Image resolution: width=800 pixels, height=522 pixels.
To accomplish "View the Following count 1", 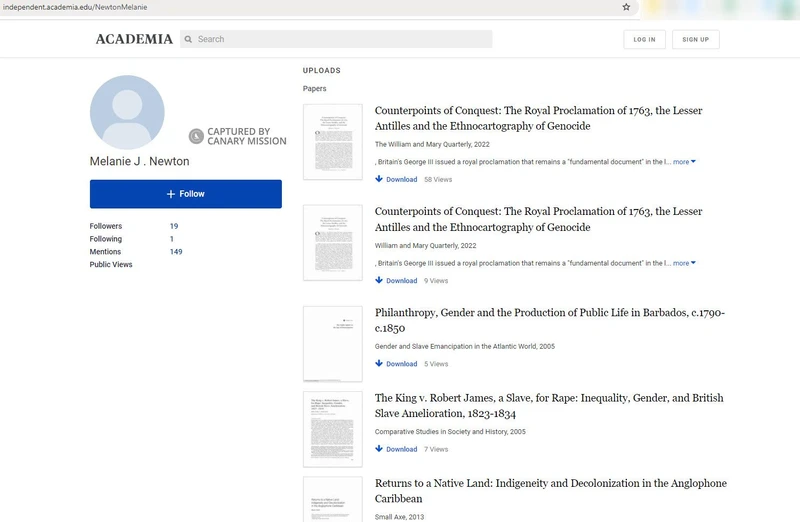I will click(x=172, y=239).
